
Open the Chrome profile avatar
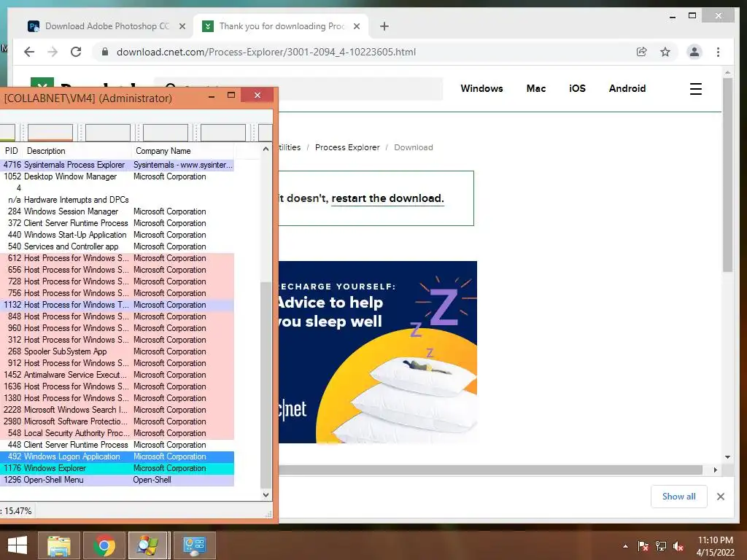click(694, 52)
